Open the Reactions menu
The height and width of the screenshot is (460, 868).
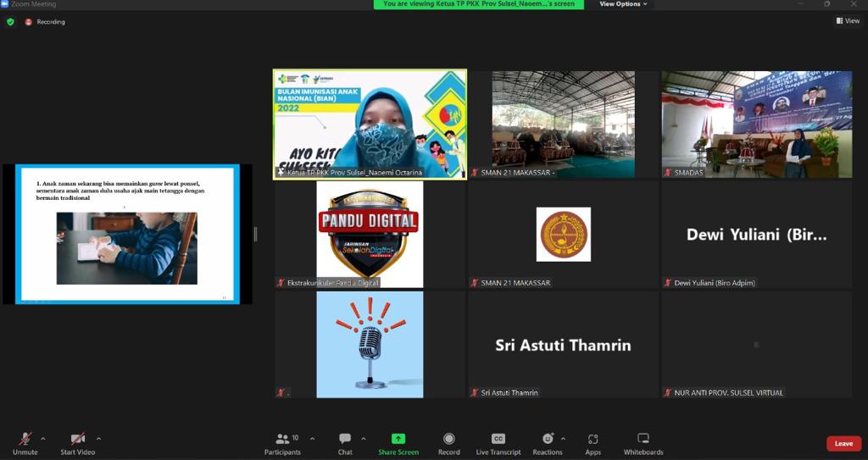548,443
